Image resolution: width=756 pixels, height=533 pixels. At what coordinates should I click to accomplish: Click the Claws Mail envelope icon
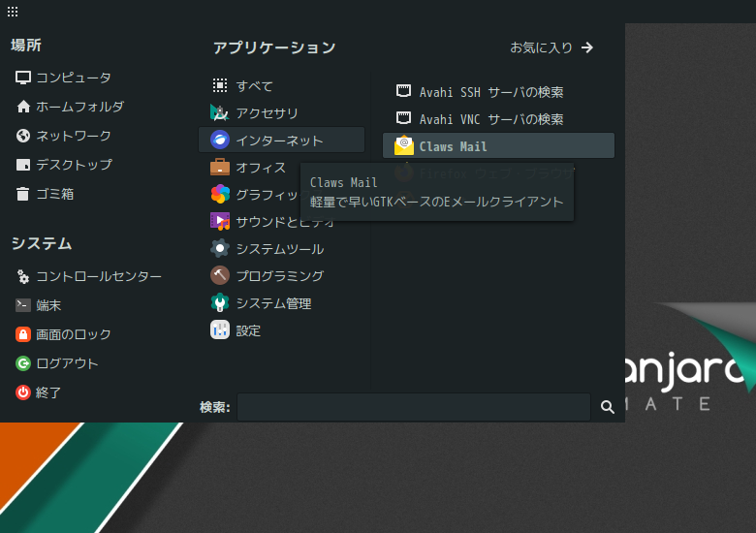tap(404, 145)
